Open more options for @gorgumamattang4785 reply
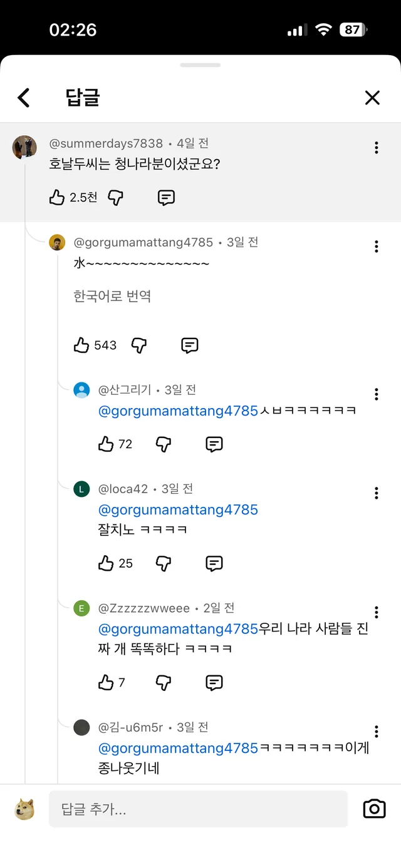This screenshot has width=401, height=868. 376,247
